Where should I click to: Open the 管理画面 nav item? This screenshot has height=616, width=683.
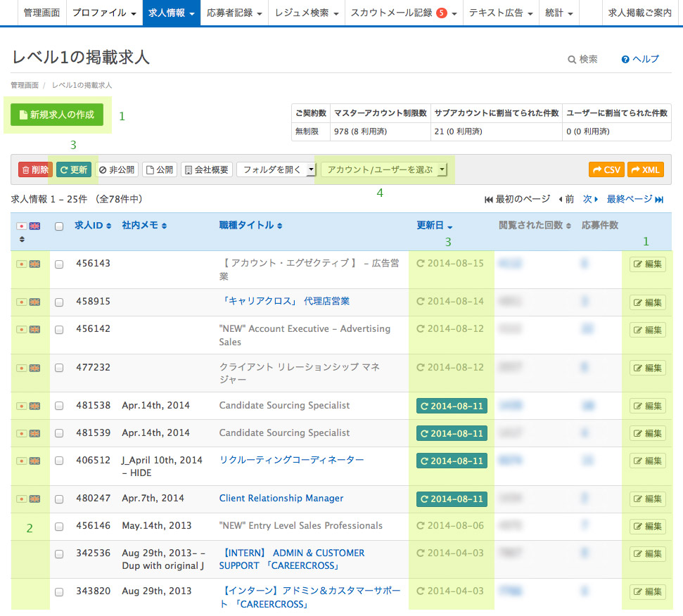pyautogui.click(x=42, y=13)
